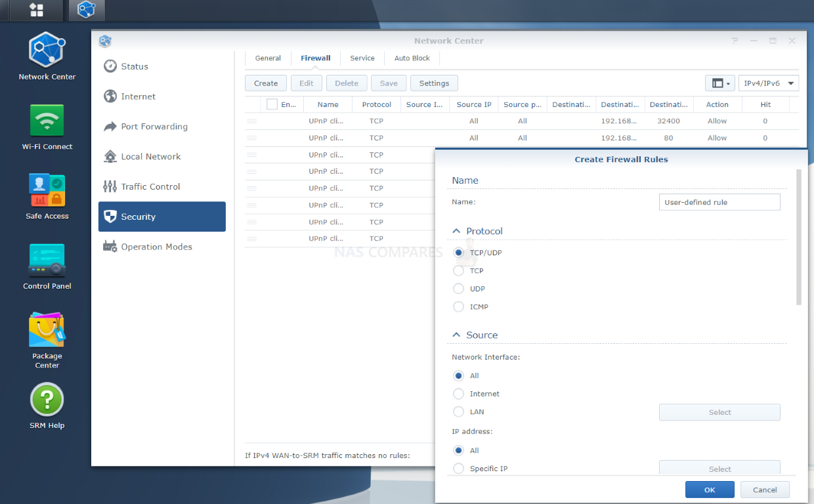Click the rule Name input field

coord(719,202)
